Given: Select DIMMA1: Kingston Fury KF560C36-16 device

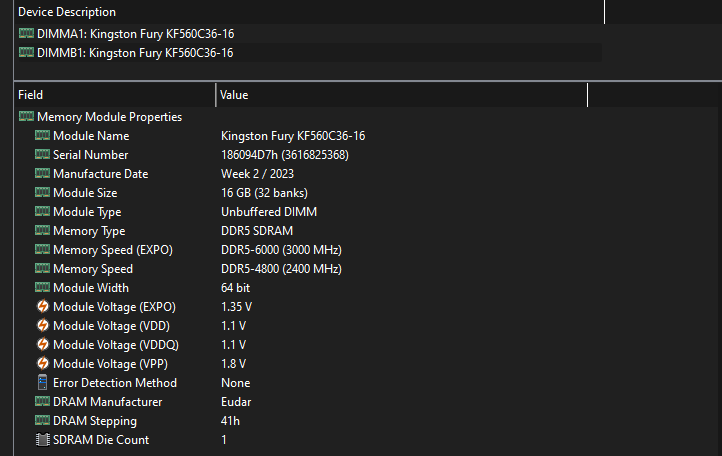Looking at the screenshot, I should pyautogui.click(x=135, y=33).
